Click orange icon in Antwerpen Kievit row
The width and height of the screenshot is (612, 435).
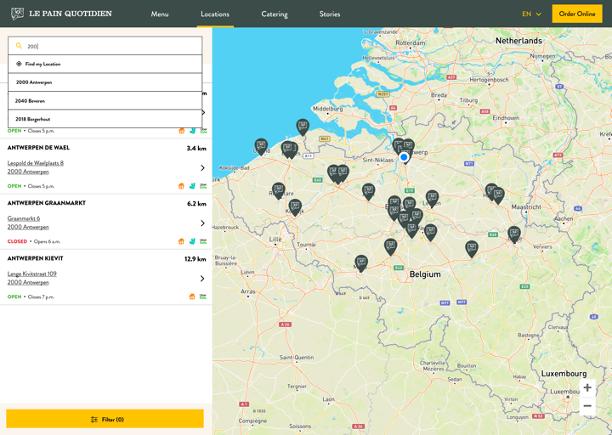tap(192, 297)
